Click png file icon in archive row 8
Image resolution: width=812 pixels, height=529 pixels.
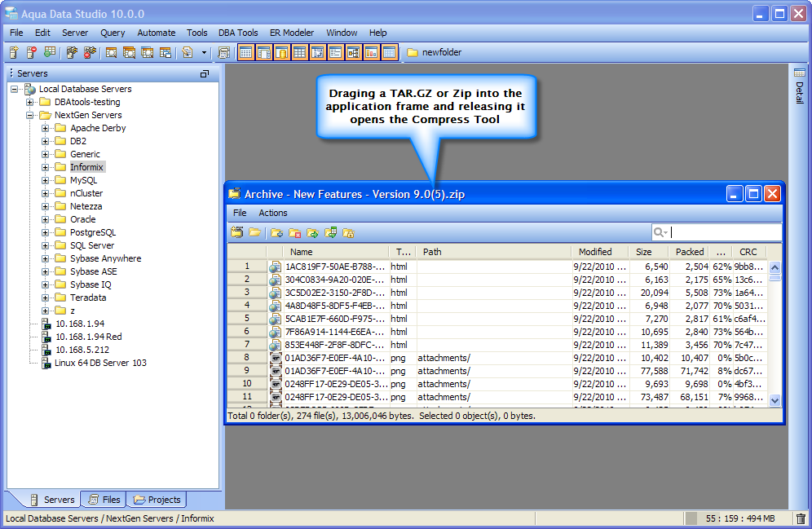pyautogui.click(x=276, y=358)
